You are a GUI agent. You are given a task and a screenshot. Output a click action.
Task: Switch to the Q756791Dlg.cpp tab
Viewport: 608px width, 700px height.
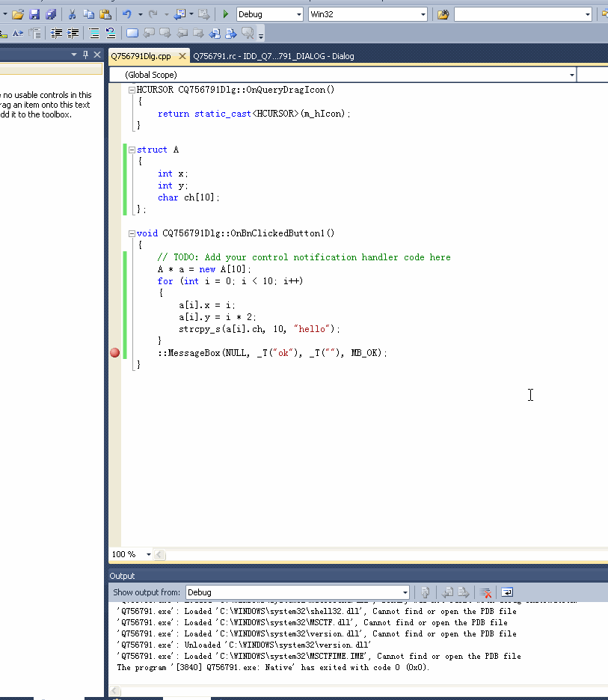[x=141, y=56]
